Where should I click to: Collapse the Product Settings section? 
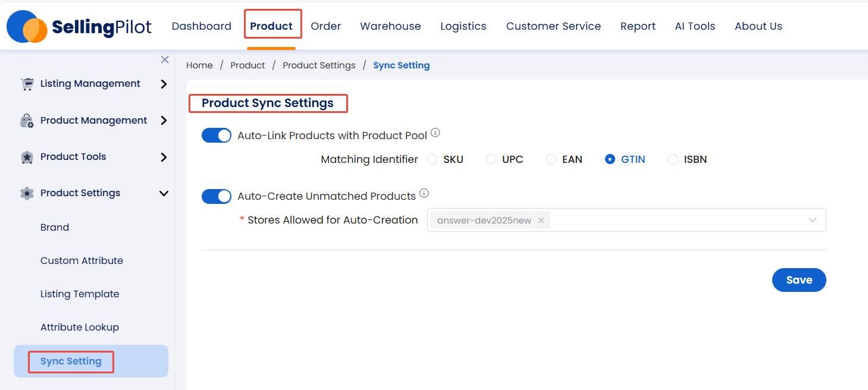click(x=164, y=193)
